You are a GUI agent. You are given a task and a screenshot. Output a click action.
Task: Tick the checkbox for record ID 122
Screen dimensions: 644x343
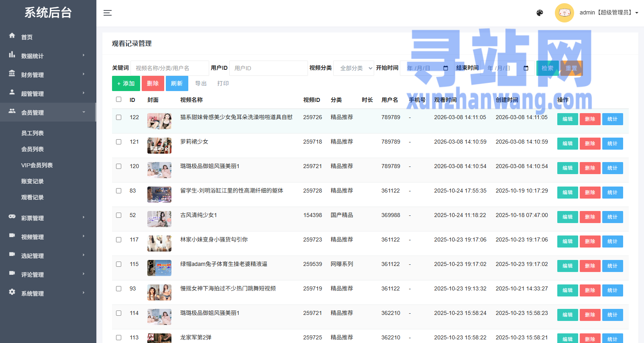118,118
